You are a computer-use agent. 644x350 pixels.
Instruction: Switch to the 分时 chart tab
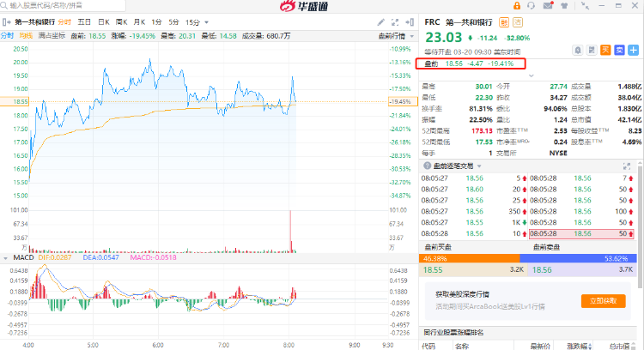point(64,22)
